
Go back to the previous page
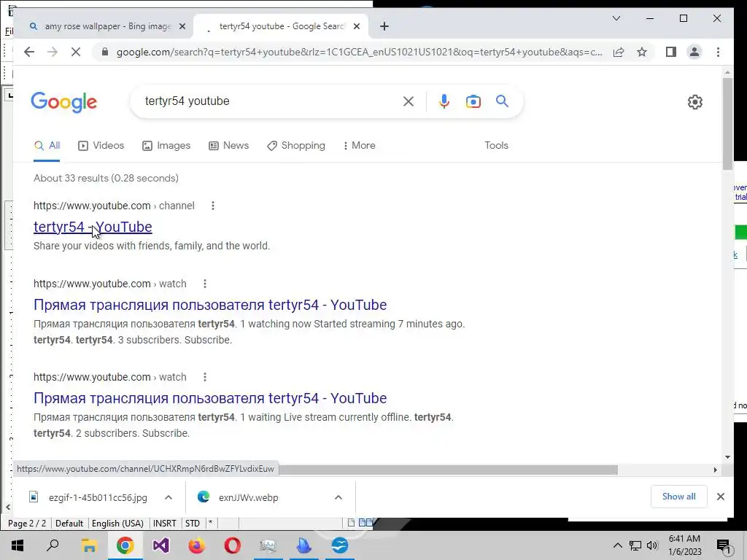(29, 52)
